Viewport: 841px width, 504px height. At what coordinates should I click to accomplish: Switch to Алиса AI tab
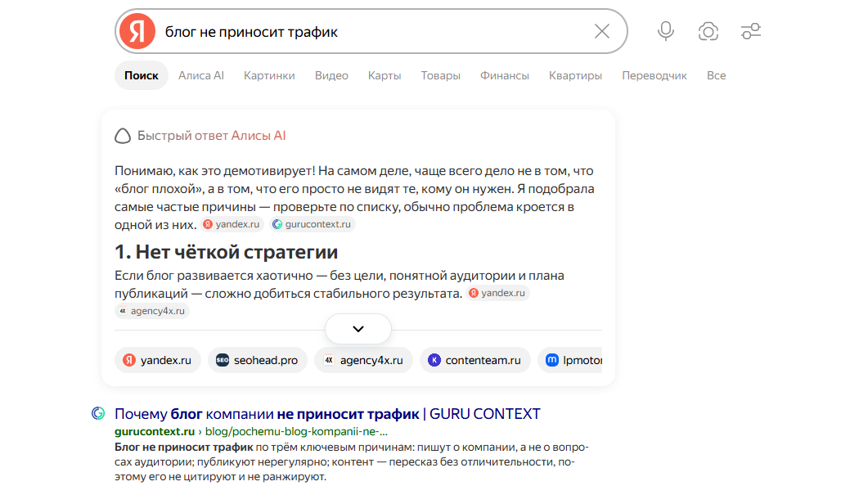tap(201, 75)
